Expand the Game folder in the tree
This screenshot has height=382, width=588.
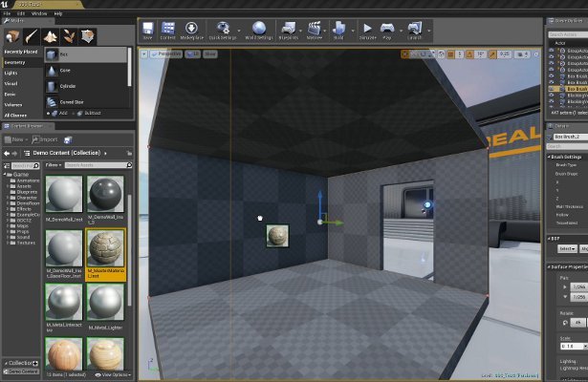(6, 175)
